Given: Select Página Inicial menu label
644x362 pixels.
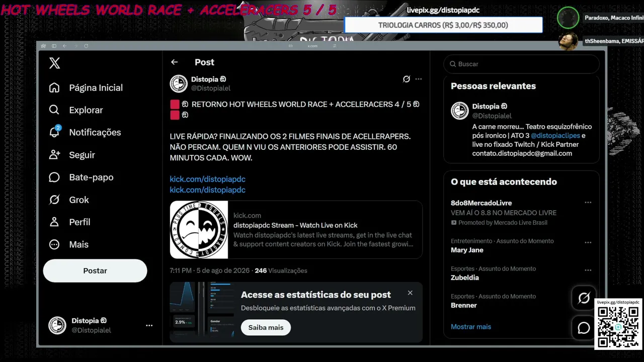Looking at the screenshot, I should [x=96, y=87].
